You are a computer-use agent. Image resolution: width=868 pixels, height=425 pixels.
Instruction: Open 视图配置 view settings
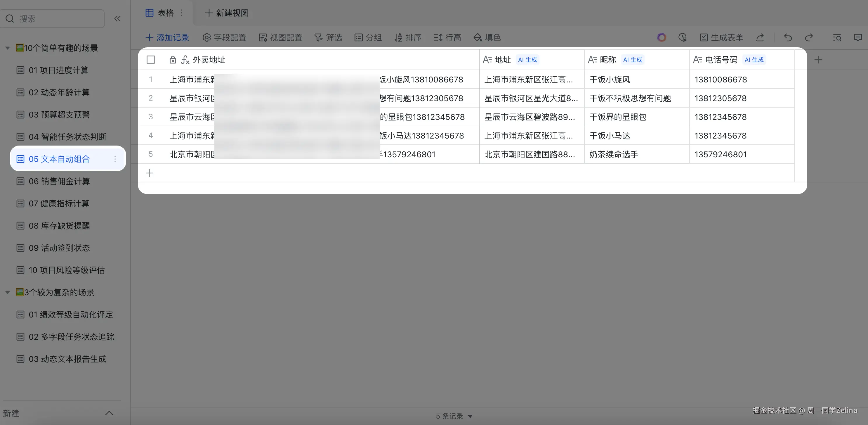(280, 37)
